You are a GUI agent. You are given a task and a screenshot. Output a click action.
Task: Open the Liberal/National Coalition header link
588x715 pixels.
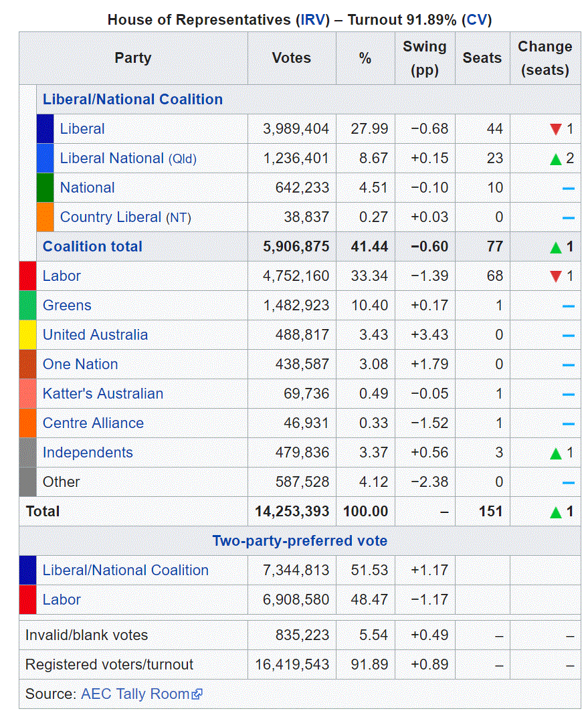pyautogui.click(x=132, y=100)
